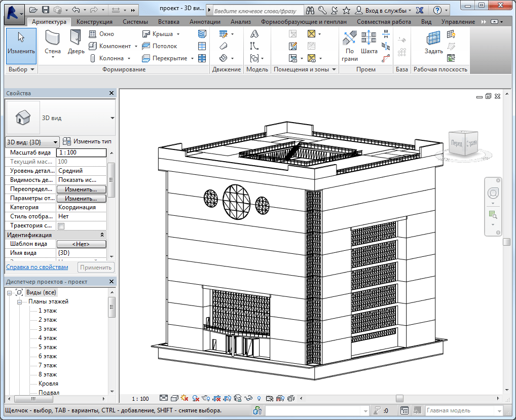The width and height of the screenshot is (516, 420).
Task: Open the 5 этаж floor plan
Action: [47, 347]
